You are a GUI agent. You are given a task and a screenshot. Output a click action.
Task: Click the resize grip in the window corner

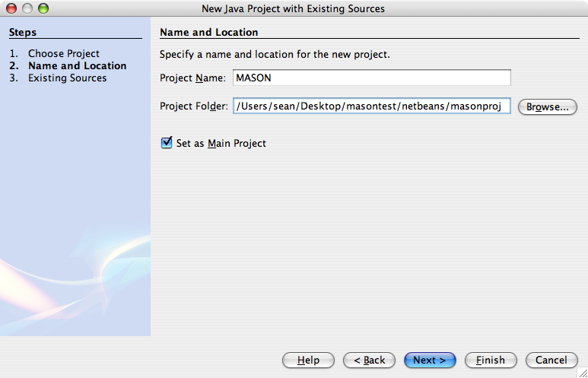pos(580,371)
